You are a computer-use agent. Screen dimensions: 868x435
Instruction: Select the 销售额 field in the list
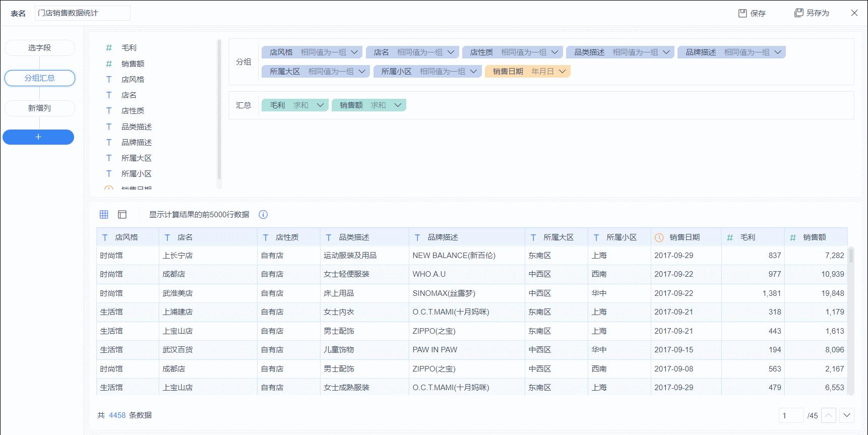click(133, 64)
